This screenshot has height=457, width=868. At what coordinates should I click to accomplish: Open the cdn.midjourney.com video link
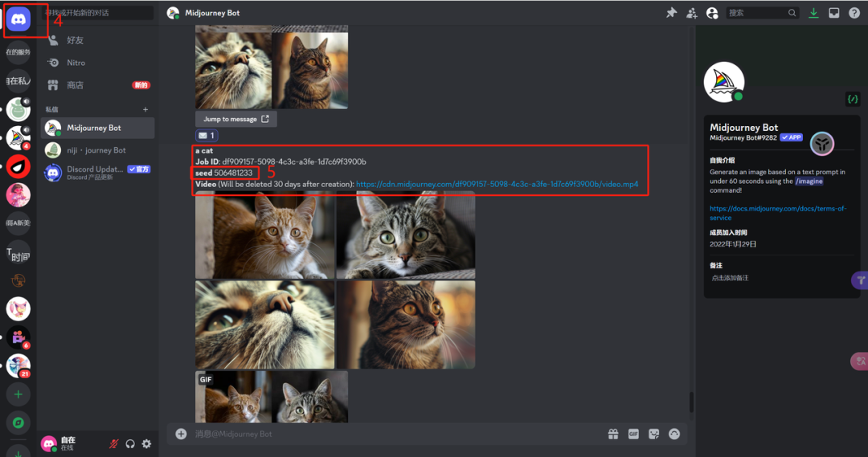pos(497,184)
